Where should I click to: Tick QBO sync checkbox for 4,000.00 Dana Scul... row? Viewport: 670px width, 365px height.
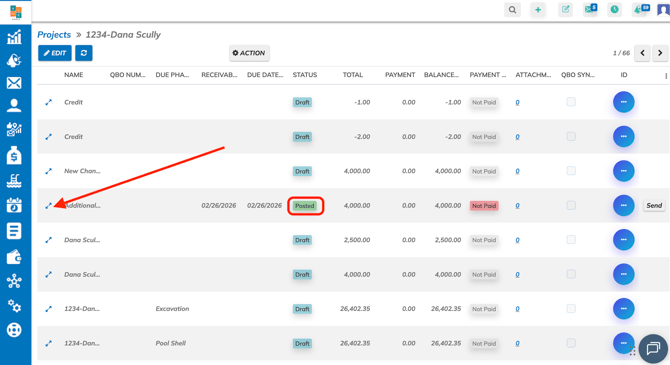[x=571, y=274]
